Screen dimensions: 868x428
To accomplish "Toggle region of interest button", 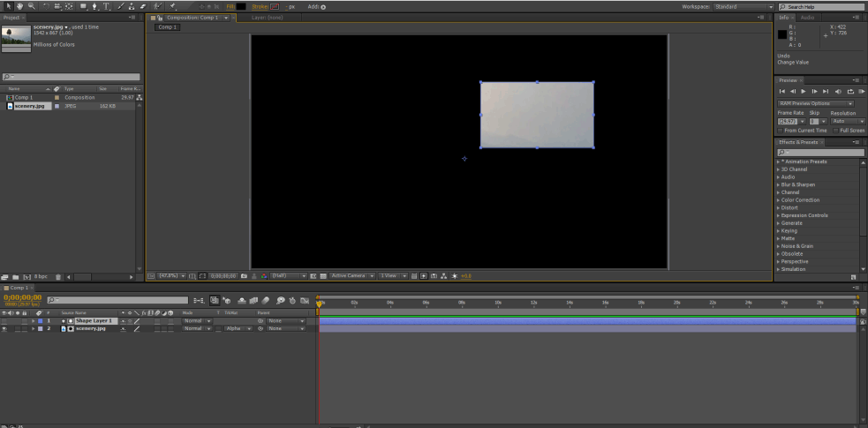I will 313,275.
